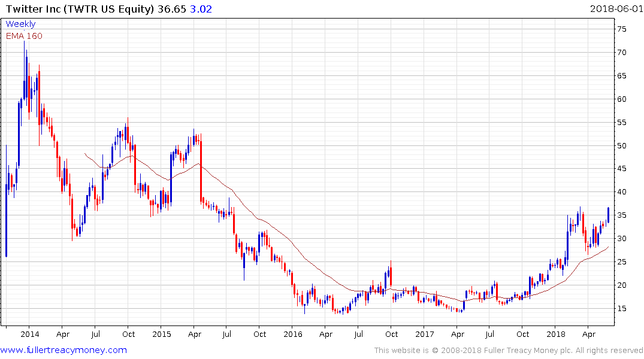Click the Oct label before 2016
Image resolution: width=644 pixels, height=359 pixels.
click(260, 334)
